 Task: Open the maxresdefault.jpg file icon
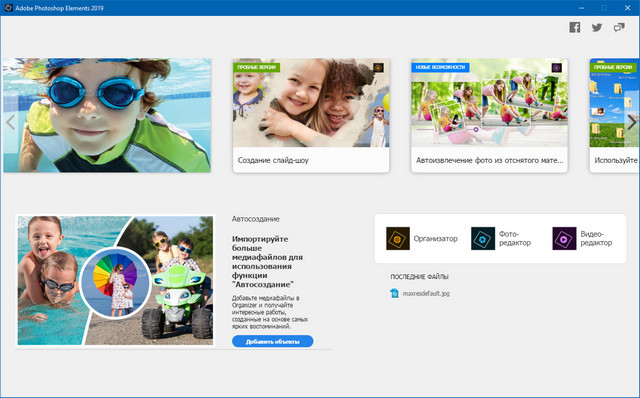(x=394, y=293)
